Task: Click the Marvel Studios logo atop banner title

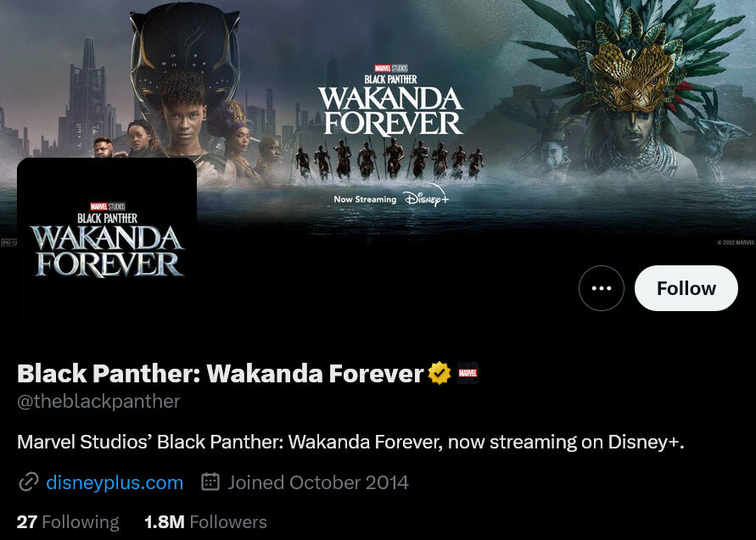Action: [391, 69]
